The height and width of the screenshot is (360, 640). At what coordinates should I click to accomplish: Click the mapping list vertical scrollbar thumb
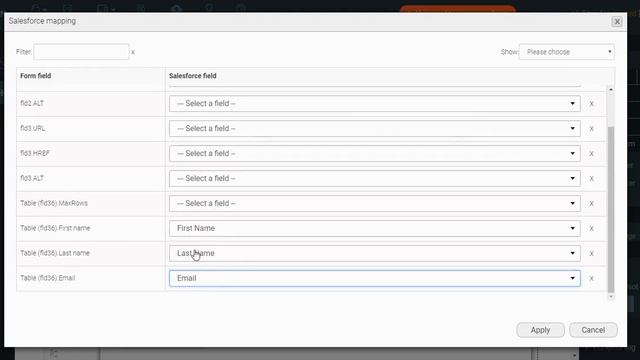[611, 210]
